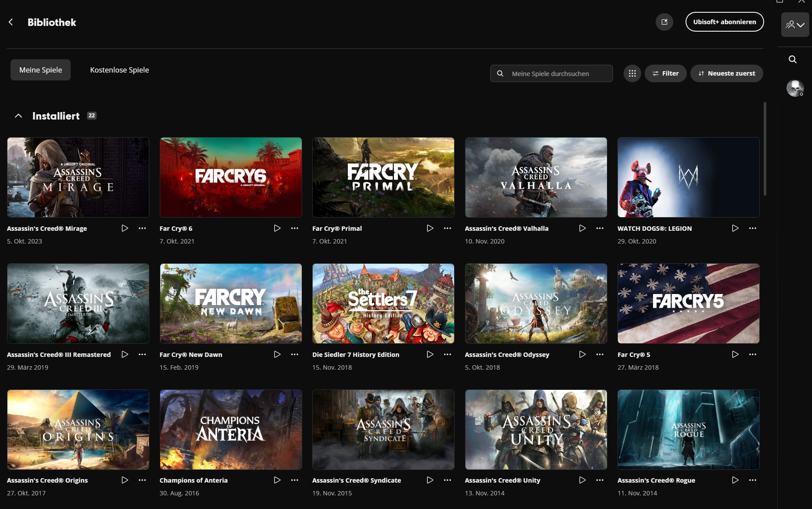
Task: Toggle the grid view layout icon
Action: (x=632, y=73)
